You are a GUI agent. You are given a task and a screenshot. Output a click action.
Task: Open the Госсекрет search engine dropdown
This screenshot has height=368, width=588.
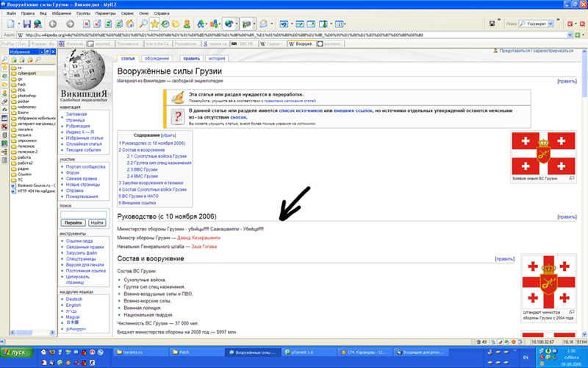[x=551, y=24]
